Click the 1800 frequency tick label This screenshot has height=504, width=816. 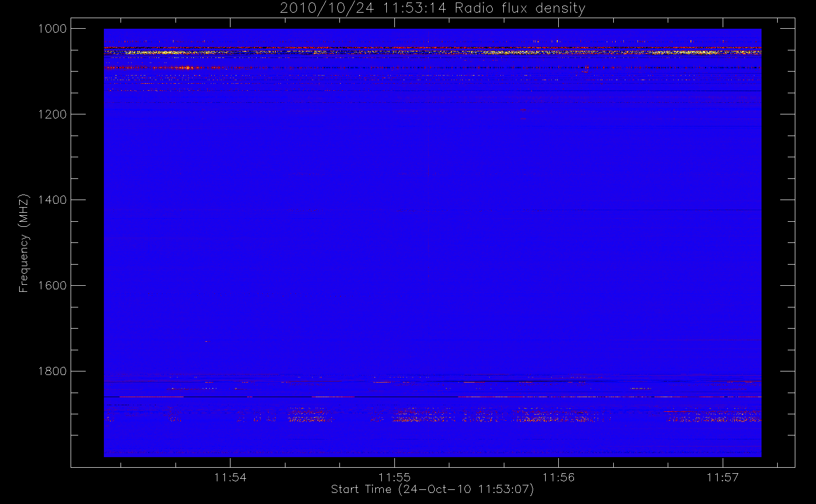52,371
